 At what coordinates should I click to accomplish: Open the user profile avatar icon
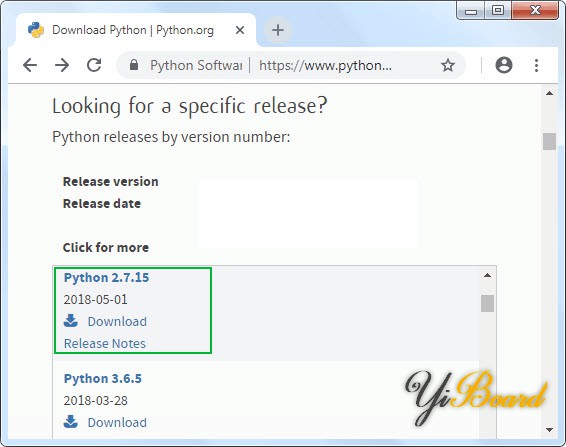point(504,65)
